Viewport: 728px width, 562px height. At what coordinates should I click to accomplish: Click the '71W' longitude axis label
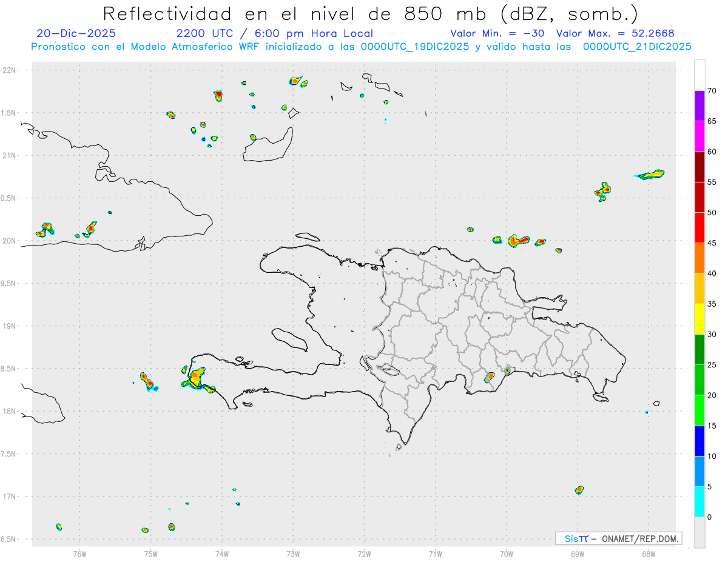(435, 553)
